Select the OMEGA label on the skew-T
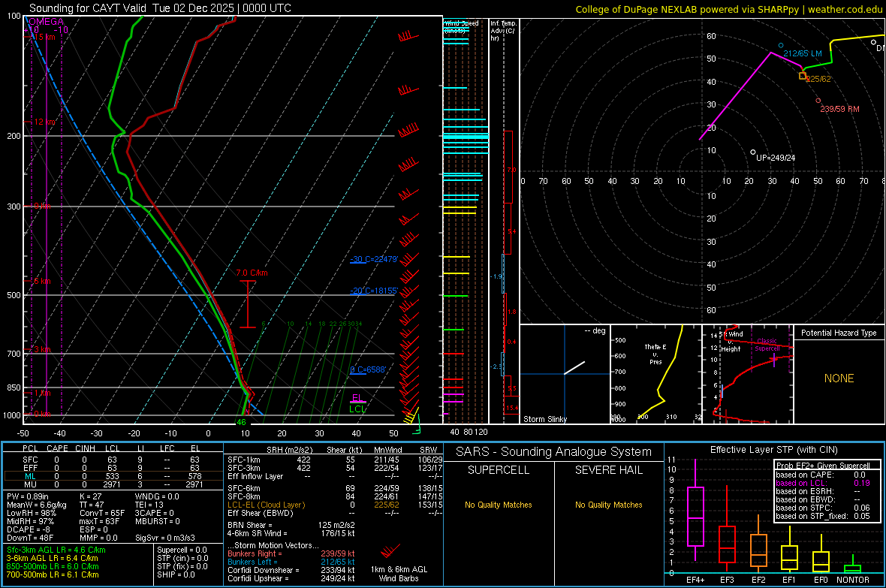886x588 pixels. pyautogui.click(x=46, y=22)
